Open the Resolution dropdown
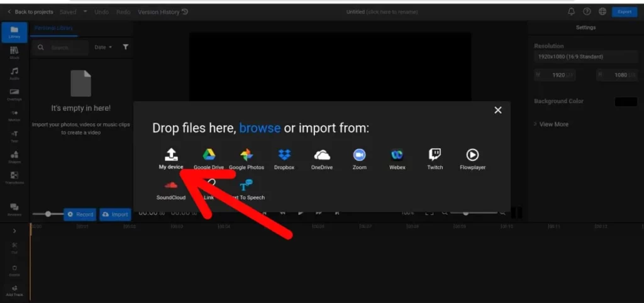The image size is (644, 303). [586, 57]
